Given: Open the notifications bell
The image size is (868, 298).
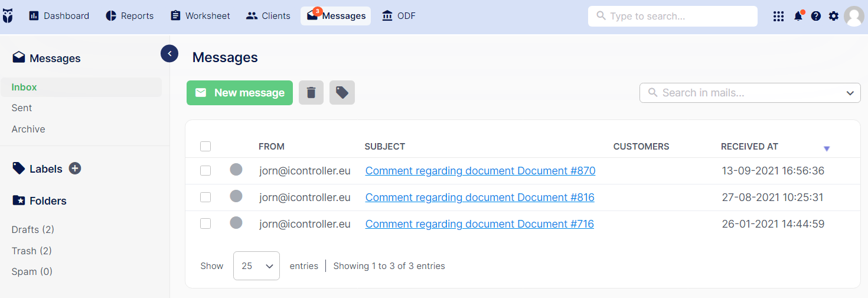Looking at the screenshot, I should [x=798, y=16].
